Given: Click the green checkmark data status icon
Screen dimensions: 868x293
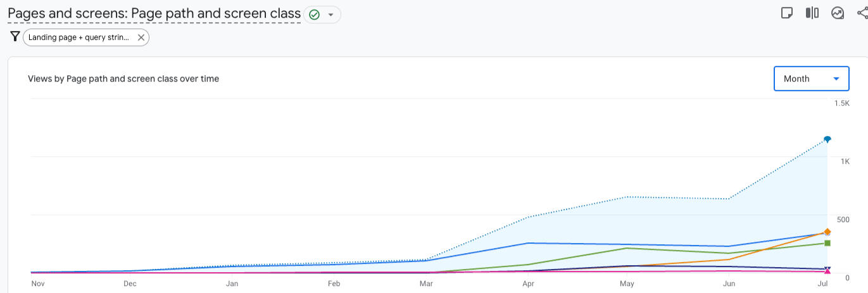Looking at the screenshot, I should click(314, 15).
